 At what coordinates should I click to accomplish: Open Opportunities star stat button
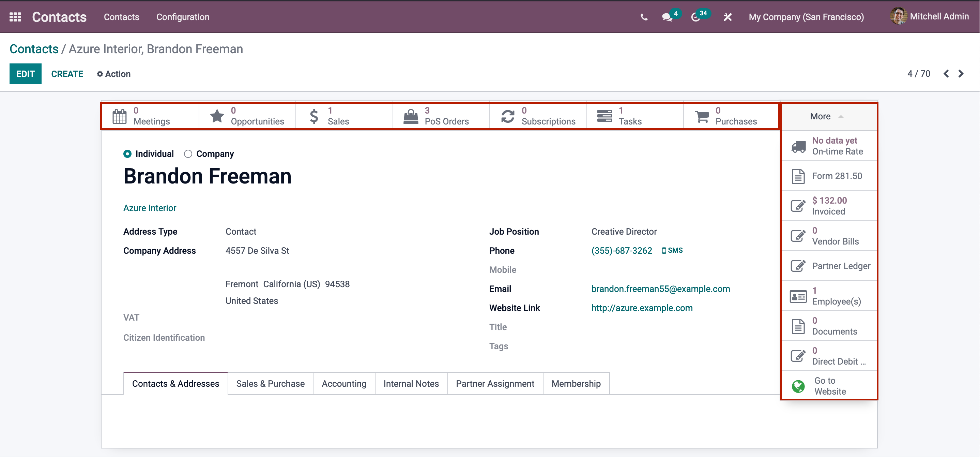click(247, 116)
